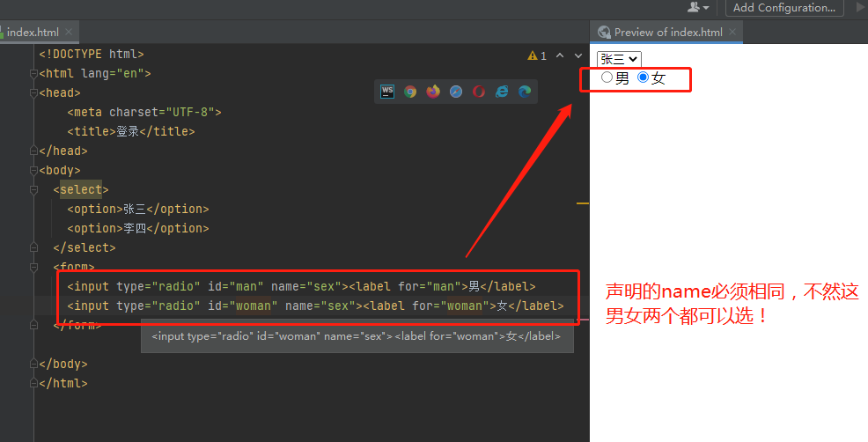
Task: Click the Run triangle in the toolbar
Action: pyautogui.click(x=861, y=7)
